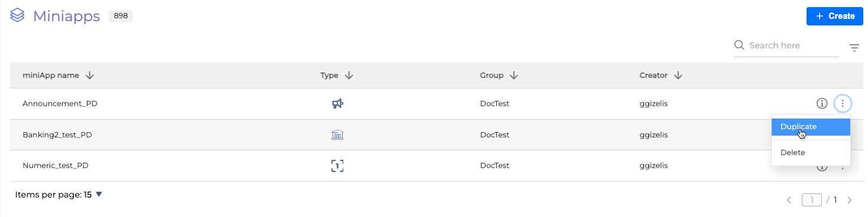Viewport: 868px width, 217px height.
Task: Click the search magnifier icon
Action: 739,45
